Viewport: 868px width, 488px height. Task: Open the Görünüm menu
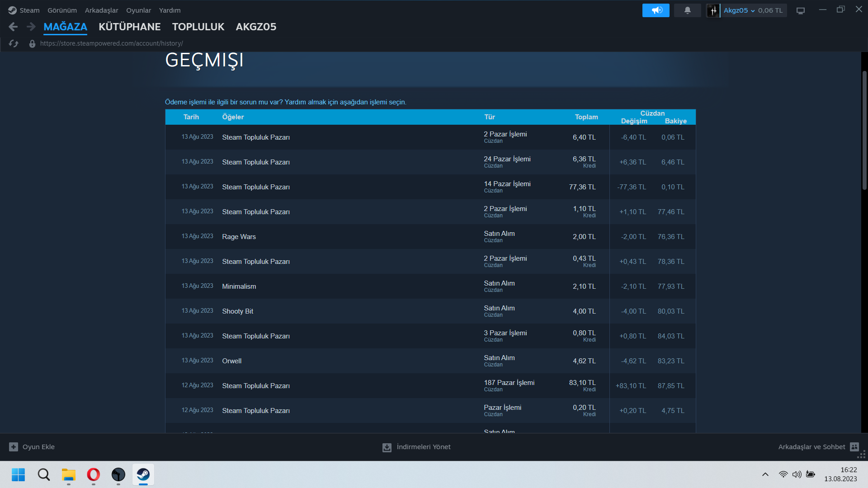(x=62, y=10)
